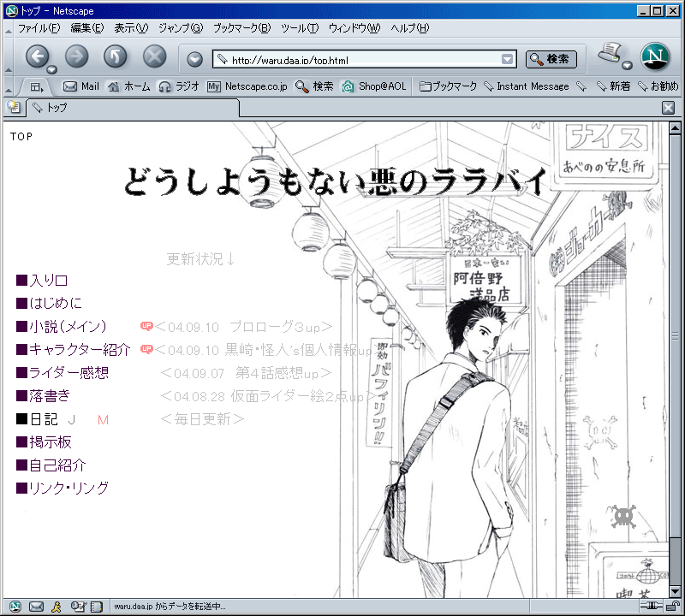Screen dimensions: 685x616
Task: Select the トップ browser tab
Action: point(133,108)
